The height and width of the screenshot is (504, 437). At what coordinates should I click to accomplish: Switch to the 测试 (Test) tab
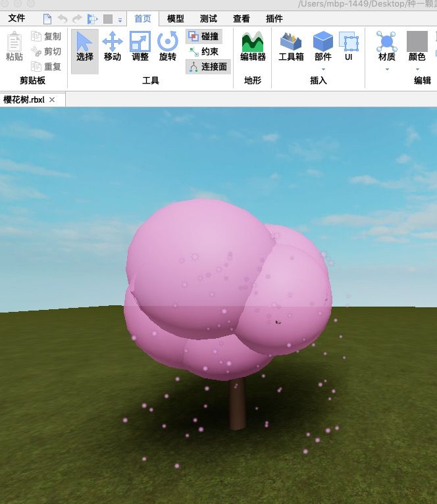(x=209, y=18)
